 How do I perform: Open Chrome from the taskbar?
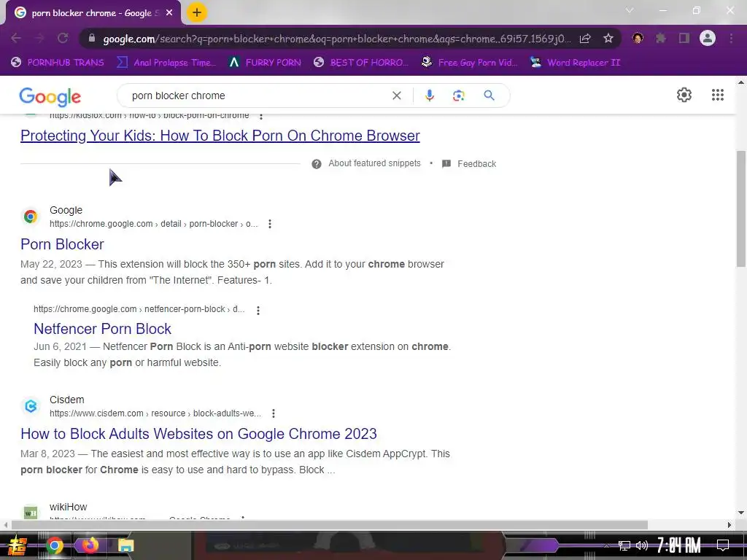tap(54, 545)
